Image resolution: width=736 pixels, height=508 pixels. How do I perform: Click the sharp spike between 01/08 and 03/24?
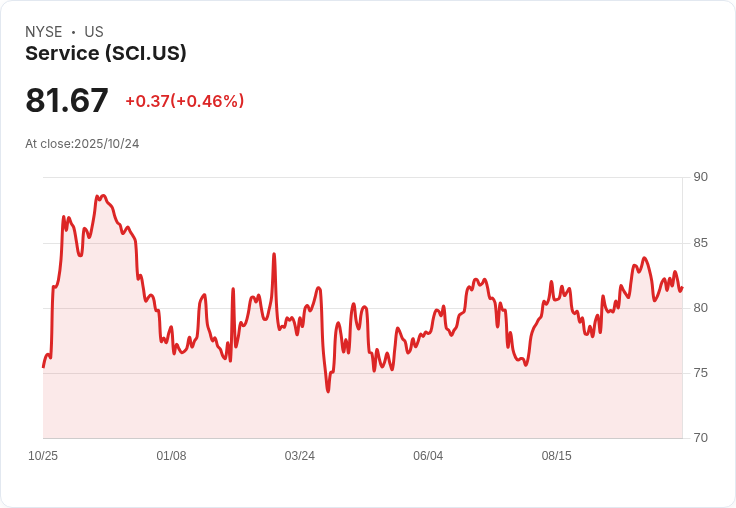tap(274, 254)
